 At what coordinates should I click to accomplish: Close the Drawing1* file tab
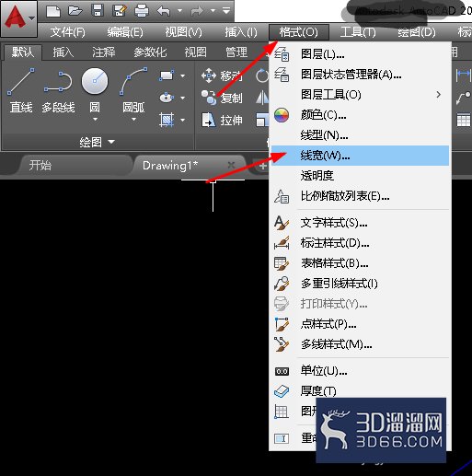coord(231,166)
